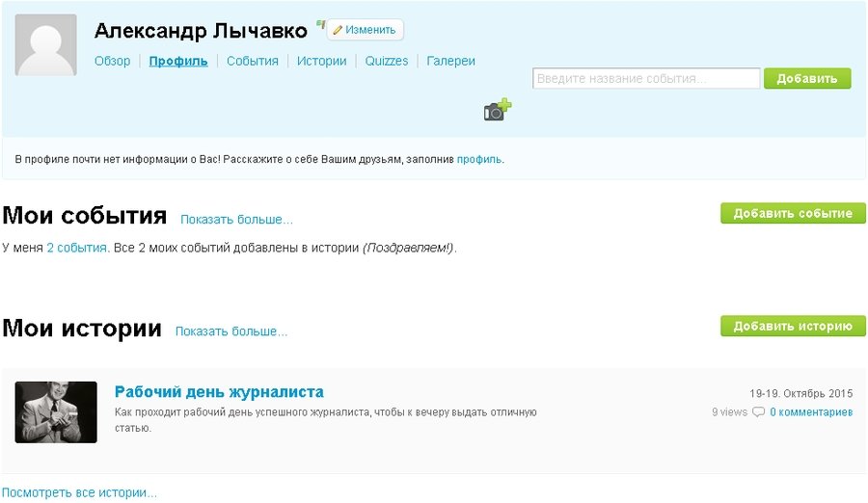Click the Добавить событие button
This screenshot has height=503, width=868.
pos(793,214)
